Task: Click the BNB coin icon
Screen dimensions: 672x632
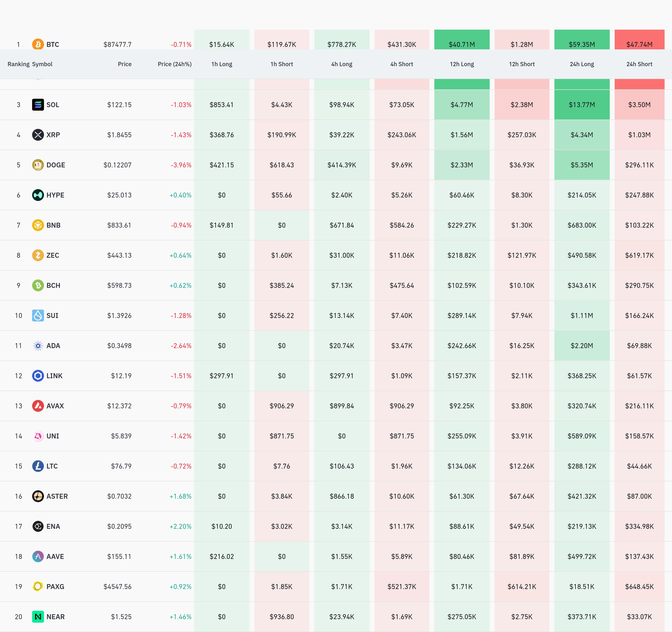Action: point(38,225)
